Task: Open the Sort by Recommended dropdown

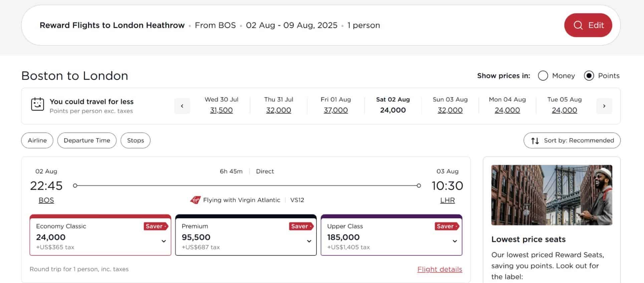Action: click(x=572, y=140)
